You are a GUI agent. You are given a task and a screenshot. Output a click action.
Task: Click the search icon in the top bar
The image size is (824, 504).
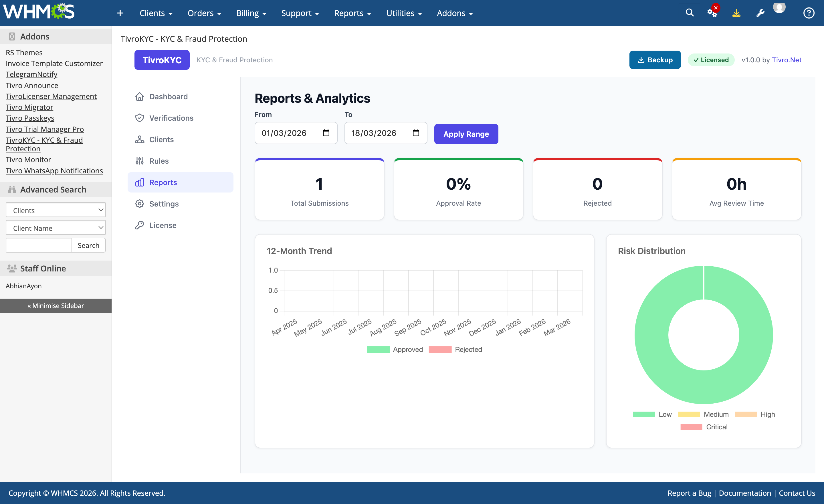pyautogui.click(x=690, y=12)
